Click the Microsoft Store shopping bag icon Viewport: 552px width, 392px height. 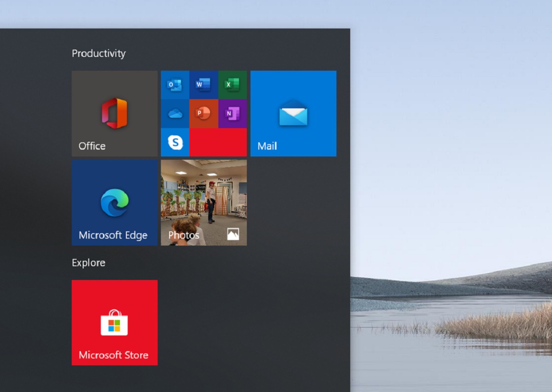115,323
